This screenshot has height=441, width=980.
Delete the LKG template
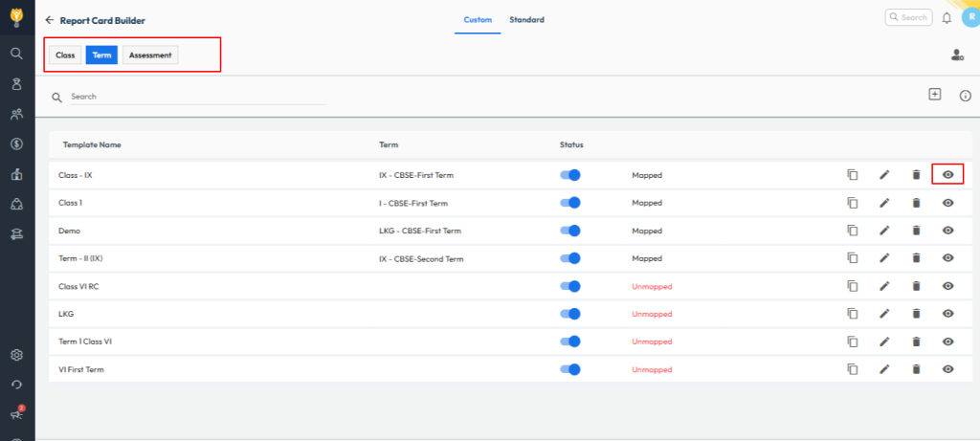point(916,314)
